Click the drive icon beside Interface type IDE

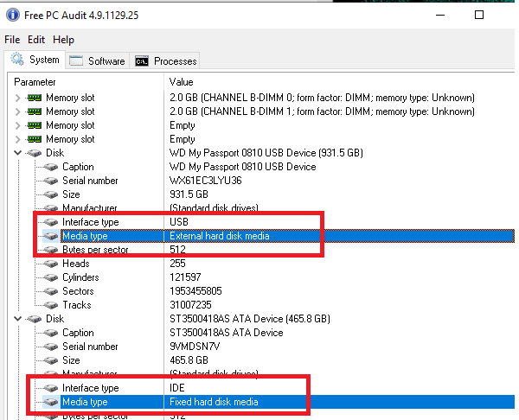(x=51, y=388)
